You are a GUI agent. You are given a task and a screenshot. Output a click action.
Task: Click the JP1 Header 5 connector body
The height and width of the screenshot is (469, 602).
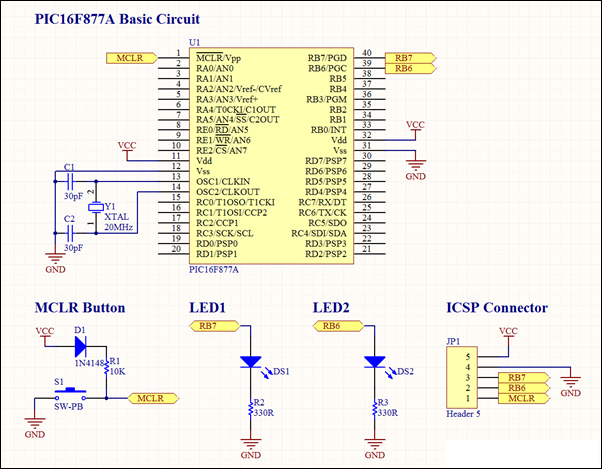click(462, 377)
